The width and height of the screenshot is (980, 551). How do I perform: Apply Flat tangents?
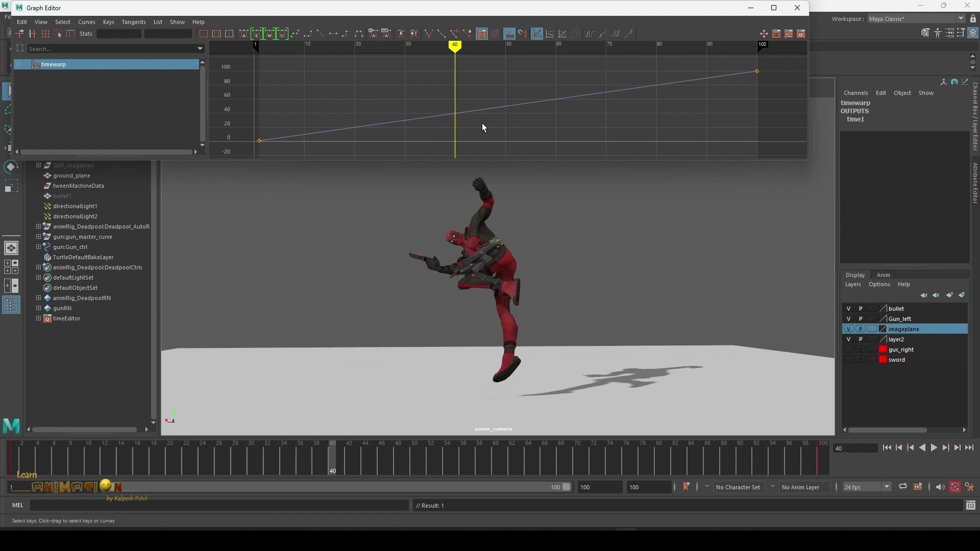(x=333, y=34)
